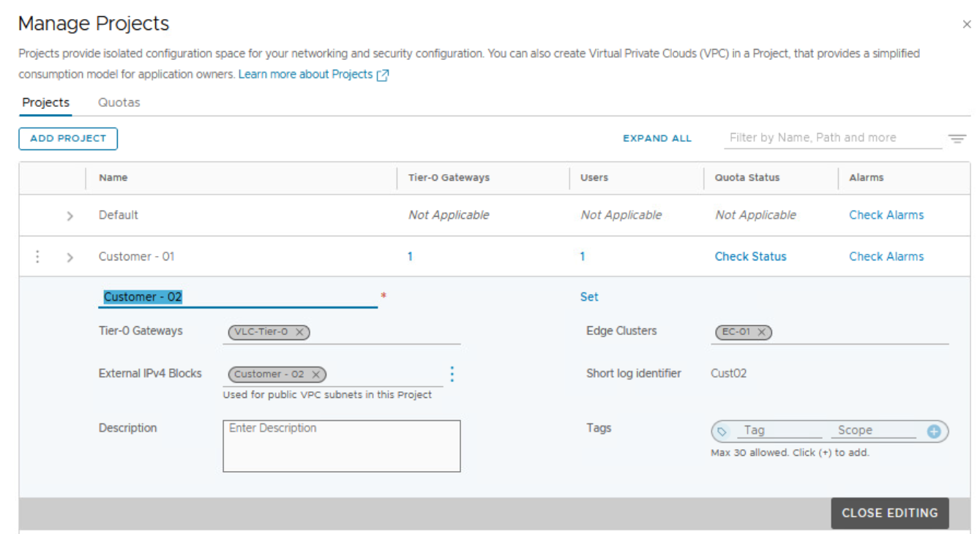
Task: Open the Customer - 01 row actions menu
Action: pyautogui.click(x=38, y=257)
